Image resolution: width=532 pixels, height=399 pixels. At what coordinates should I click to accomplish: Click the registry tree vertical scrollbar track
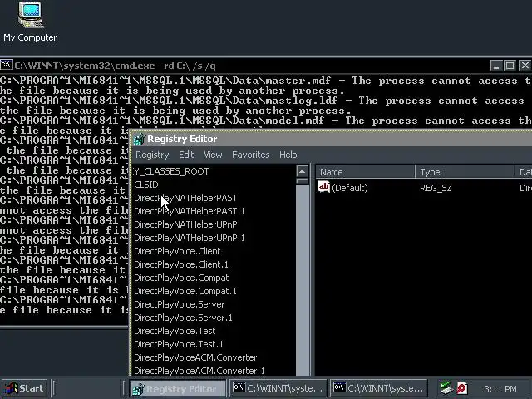(x=302, y=278)
